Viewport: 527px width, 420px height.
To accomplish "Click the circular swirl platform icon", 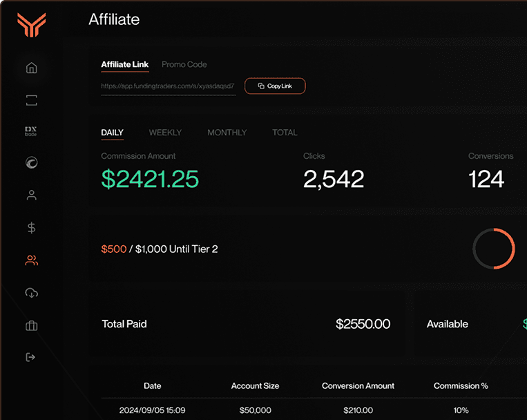I will point(32,163).
